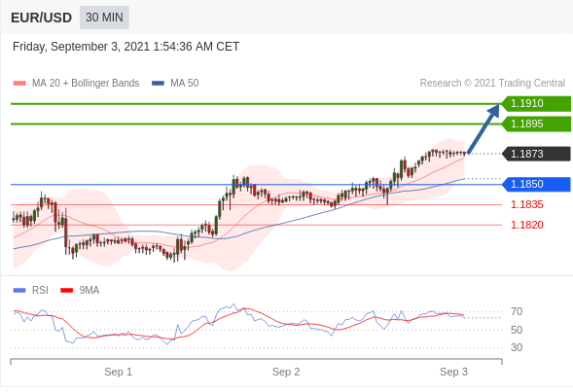Click the Sep 2 timeline label
Screen dimensions: 573x392
click(x=286, y=372)
